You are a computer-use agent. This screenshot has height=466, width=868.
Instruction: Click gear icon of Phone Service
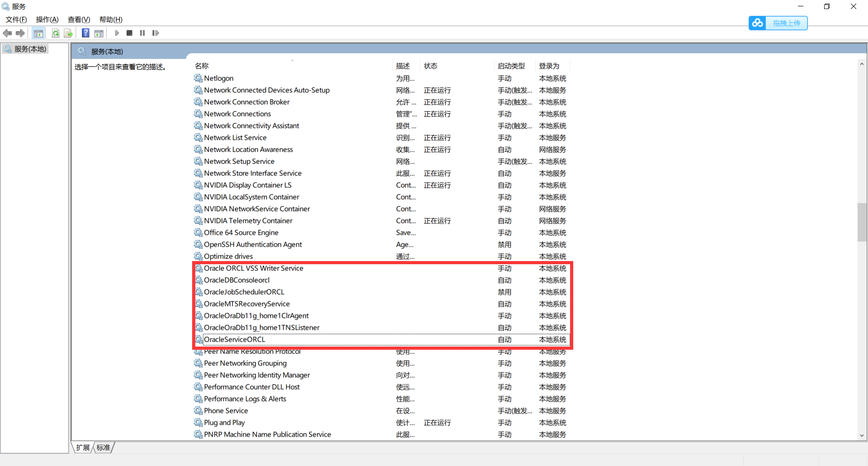pos(198,410)
